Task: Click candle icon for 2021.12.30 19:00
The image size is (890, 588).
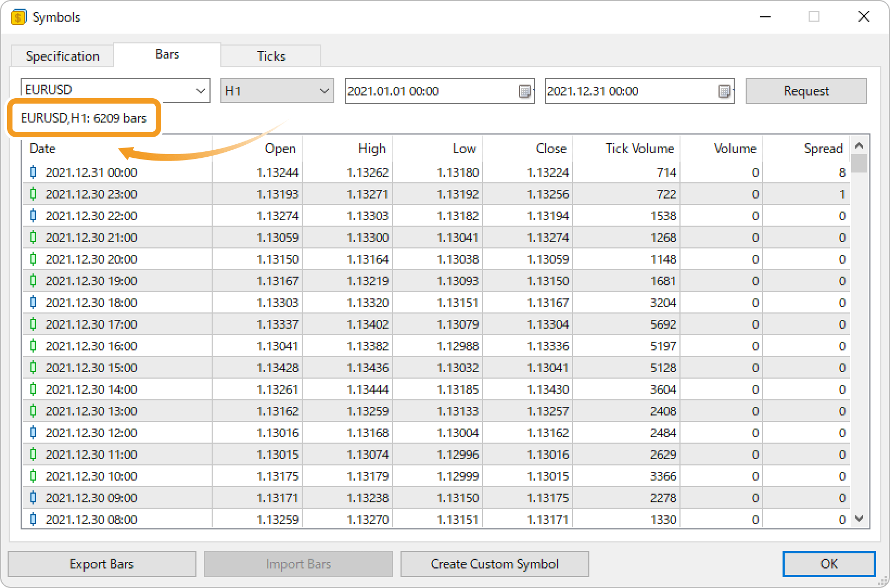Action: [x=33, y=281]
